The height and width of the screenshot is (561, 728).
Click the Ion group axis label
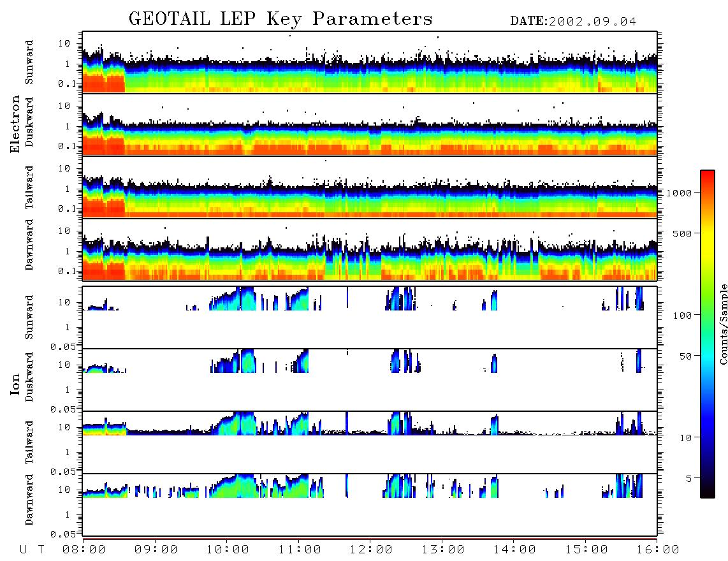[x=15, y=384]
